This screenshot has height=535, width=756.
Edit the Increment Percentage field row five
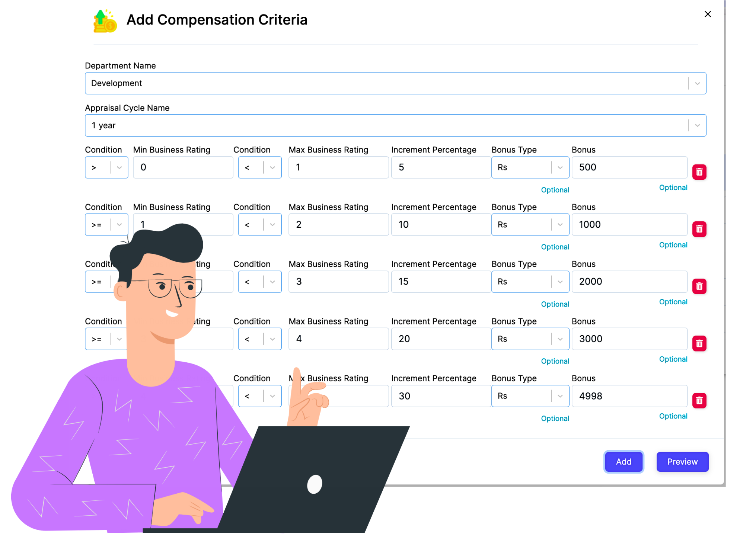click(x=435, y=396)
